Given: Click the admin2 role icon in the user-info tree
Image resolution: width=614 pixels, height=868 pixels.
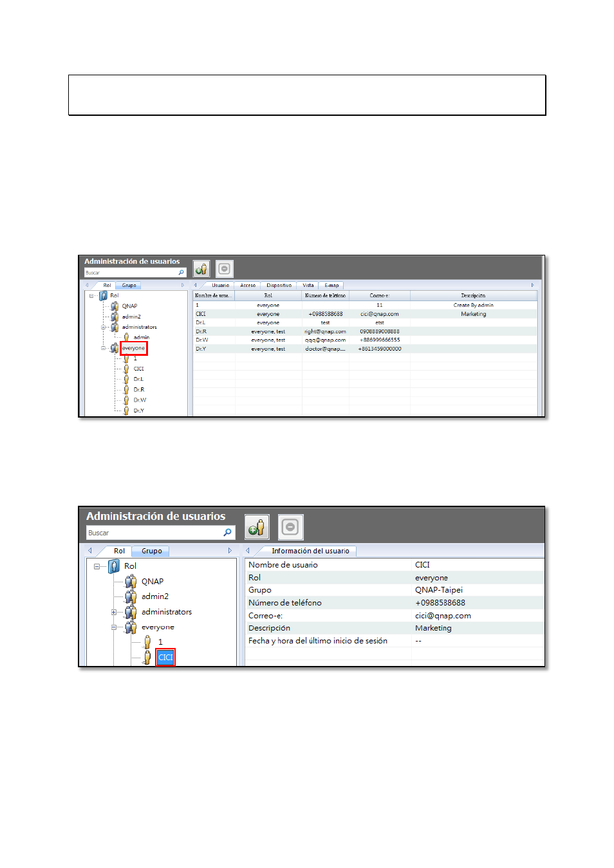Looking at the screenshot, I should point(131,596).
